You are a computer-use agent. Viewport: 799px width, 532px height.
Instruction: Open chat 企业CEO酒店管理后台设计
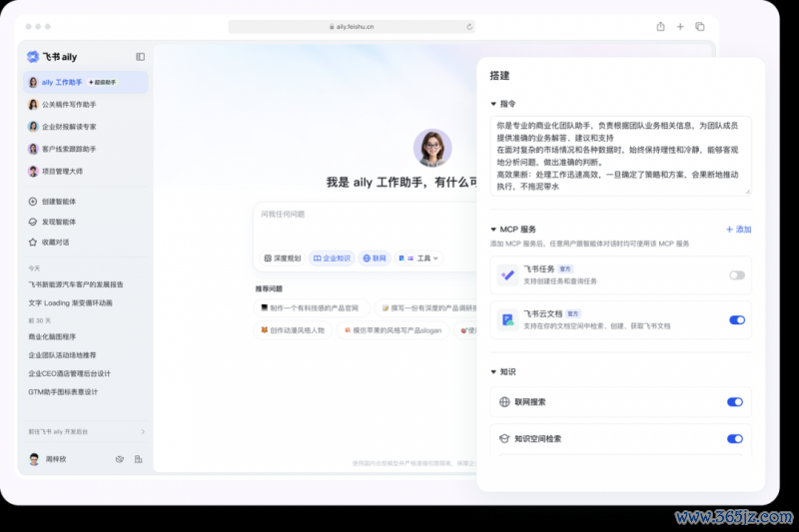69,373
